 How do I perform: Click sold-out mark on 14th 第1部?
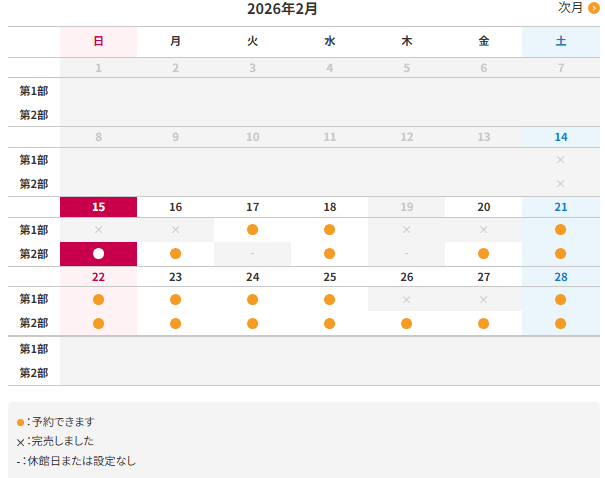pyautogui.click(x=560, y=160)
